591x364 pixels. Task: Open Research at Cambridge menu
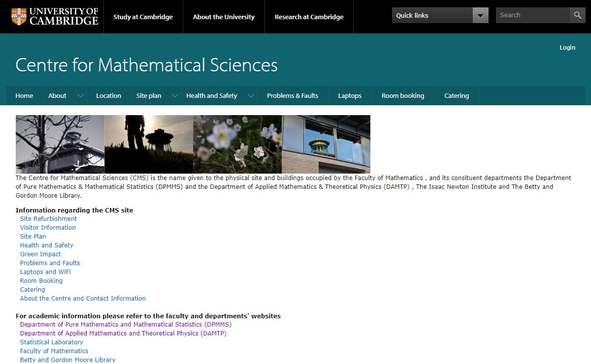click(x=309, y=17)
